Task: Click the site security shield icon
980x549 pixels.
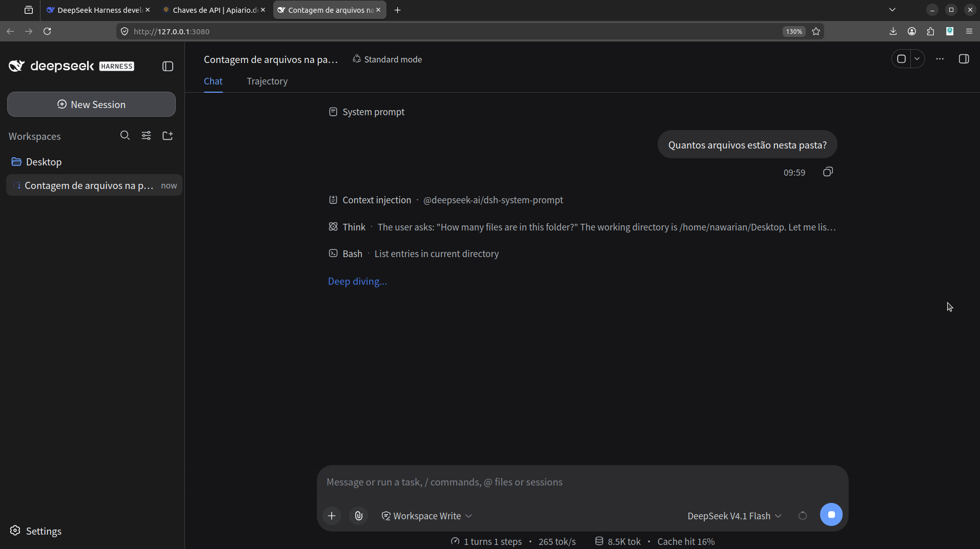Action: (125, 32)
